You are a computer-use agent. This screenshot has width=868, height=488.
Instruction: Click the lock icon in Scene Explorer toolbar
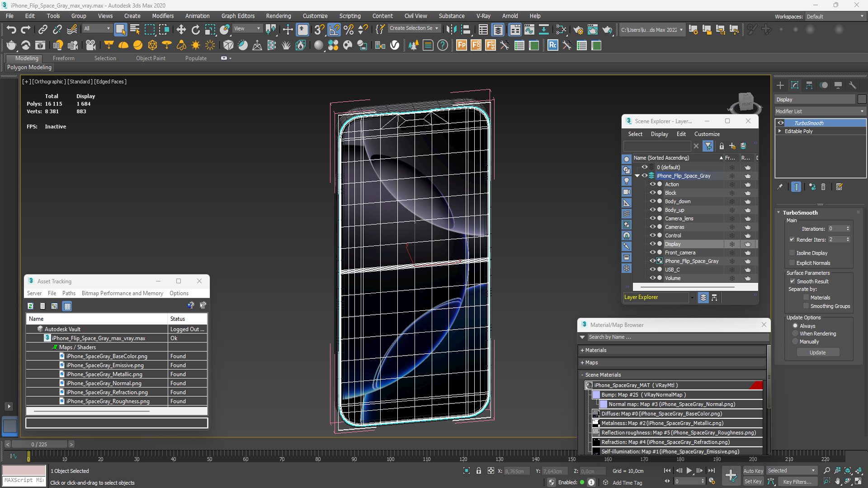[x=722, y=146]
